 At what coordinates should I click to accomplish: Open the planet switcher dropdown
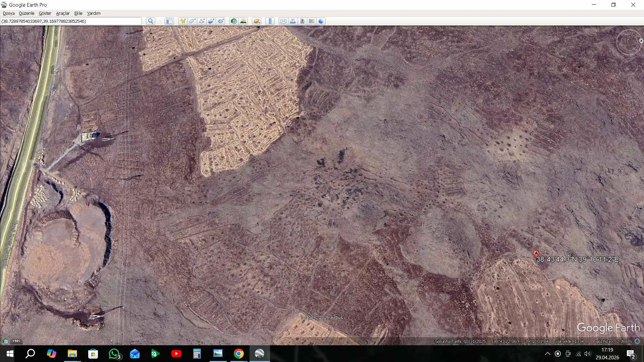(257, 21)
